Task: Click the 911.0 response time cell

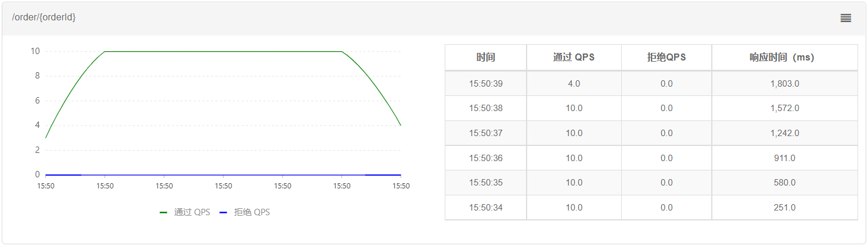Action: tap(784, 158)
